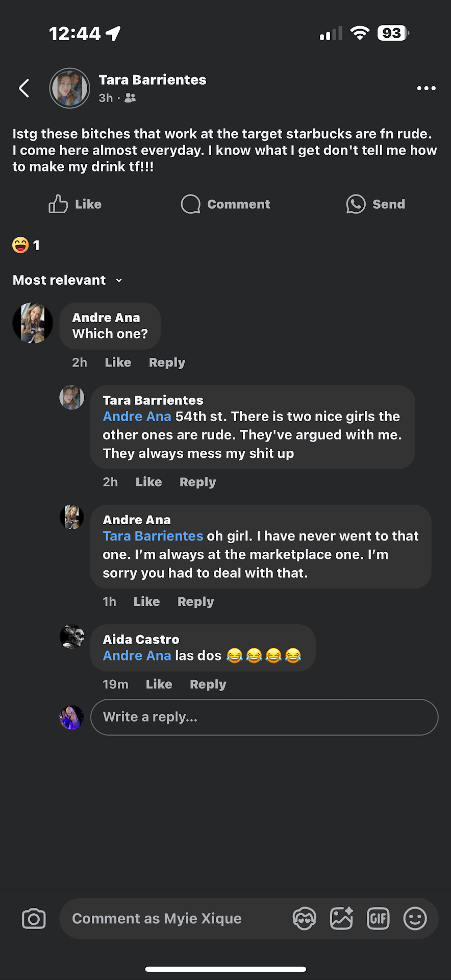Open the emoji smiley picker

[x=415, y=919]
